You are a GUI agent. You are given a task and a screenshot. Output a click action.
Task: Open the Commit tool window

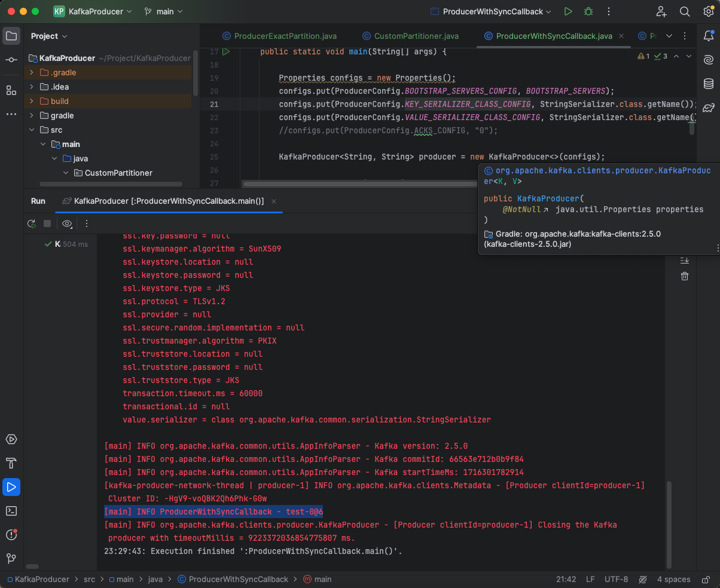click(x=11, y=60)
